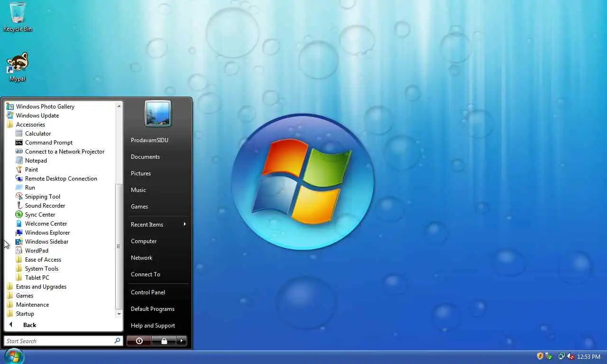
Task: Click the security shield tray icon
Action: 540,356
